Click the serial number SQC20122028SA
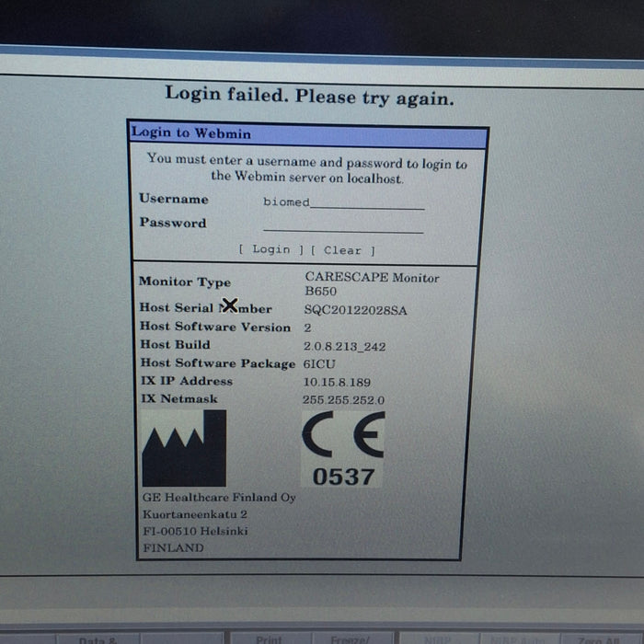The height and width of the screenshot is (644, 644). point(355,310)
